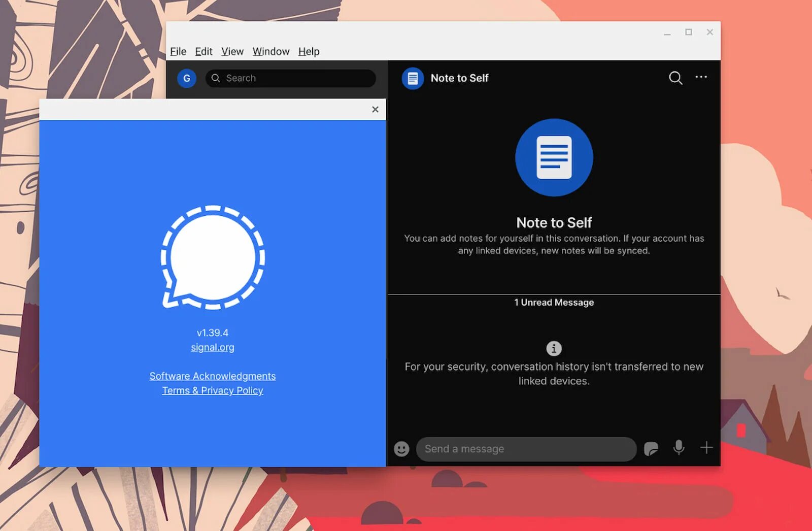Close the Signal main window
The height and width of the screenshot is (531, 812).
pyautogui.click(x=710, y=32)
